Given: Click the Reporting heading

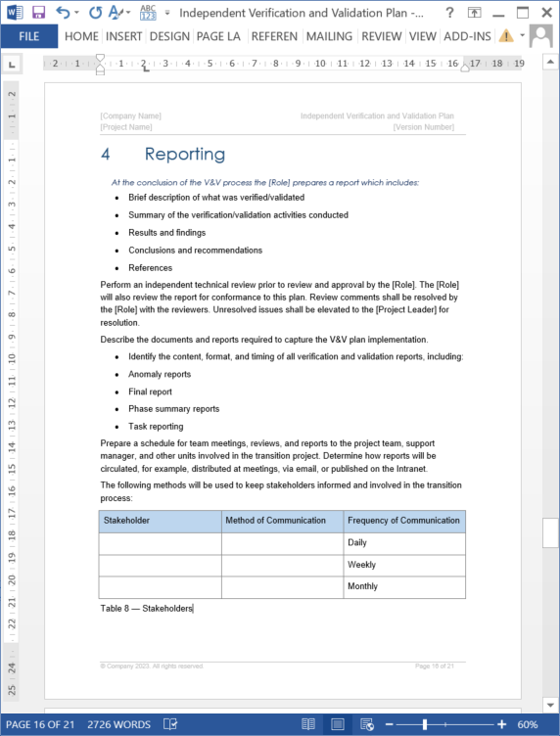Looking at the screenshot, I should pos(185,154).
